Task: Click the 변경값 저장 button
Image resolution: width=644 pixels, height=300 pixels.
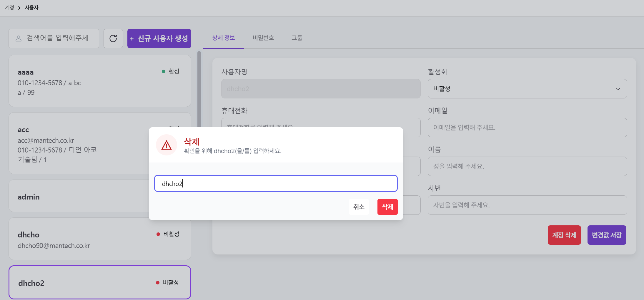Action: click(607, 235)
